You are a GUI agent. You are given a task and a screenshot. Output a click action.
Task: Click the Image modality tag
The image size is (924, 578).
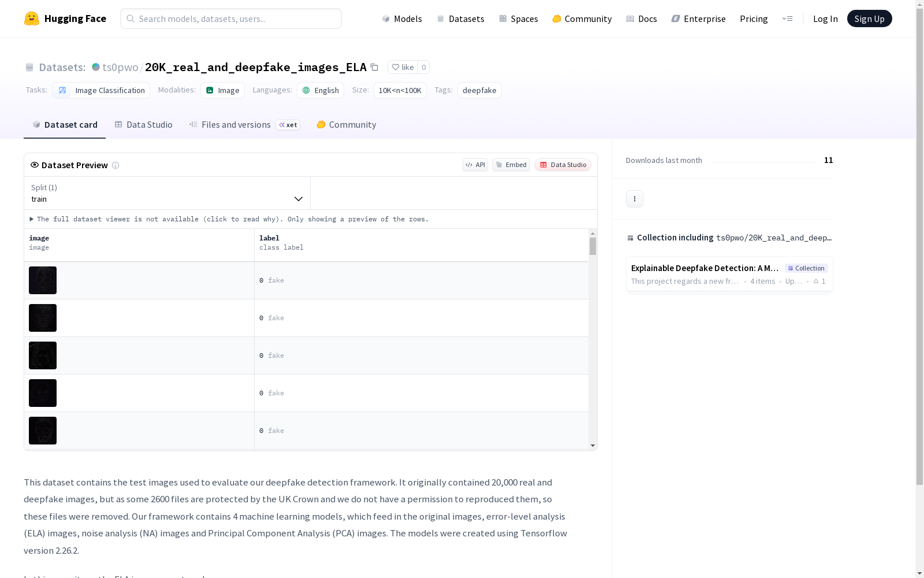click(x=222, y=90)
